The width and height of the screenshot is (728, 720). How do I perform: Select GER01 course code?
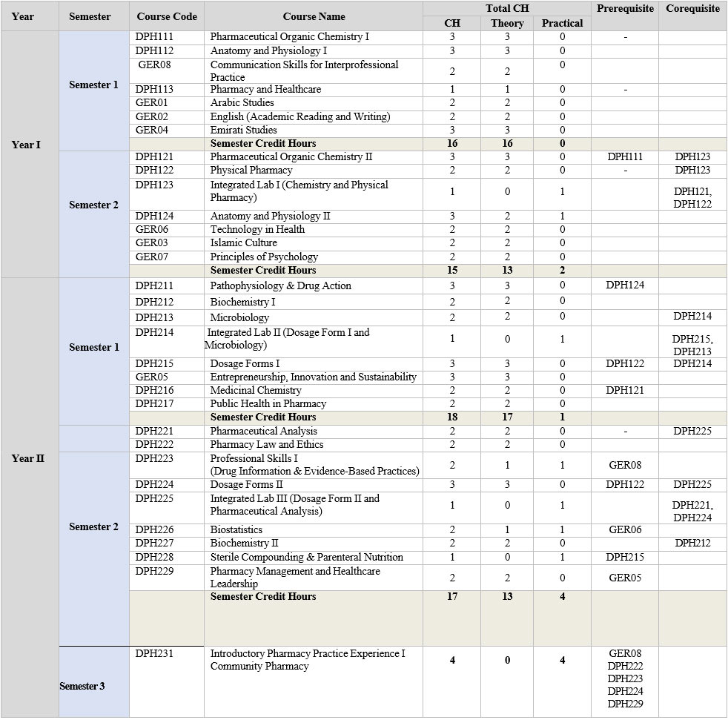pos(151,102)
